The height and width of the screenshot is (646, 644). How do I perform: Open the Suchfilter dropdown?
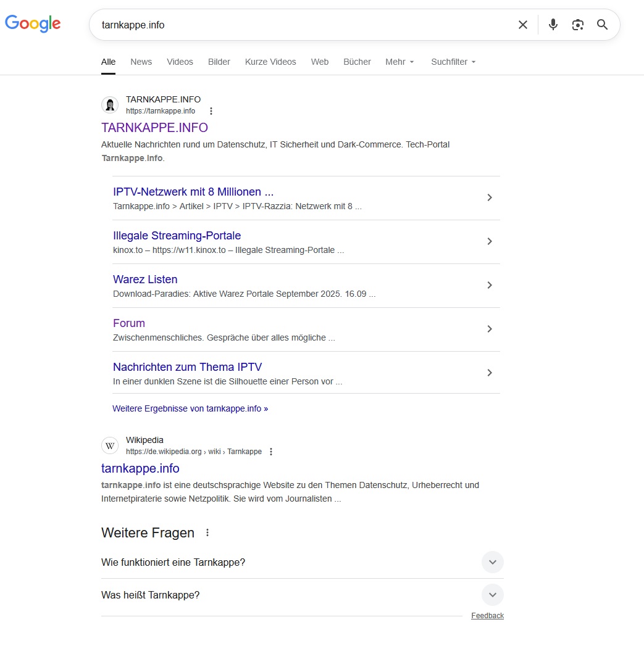tap(453, 62)
